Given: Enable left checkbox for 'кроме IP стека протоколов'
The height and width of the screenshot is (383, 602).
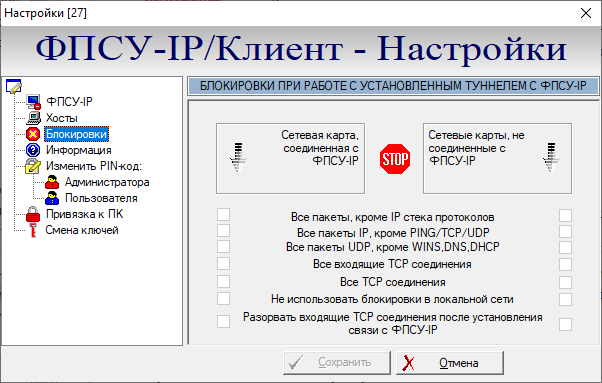Looking at the screenshot, I should coord(223,215).
